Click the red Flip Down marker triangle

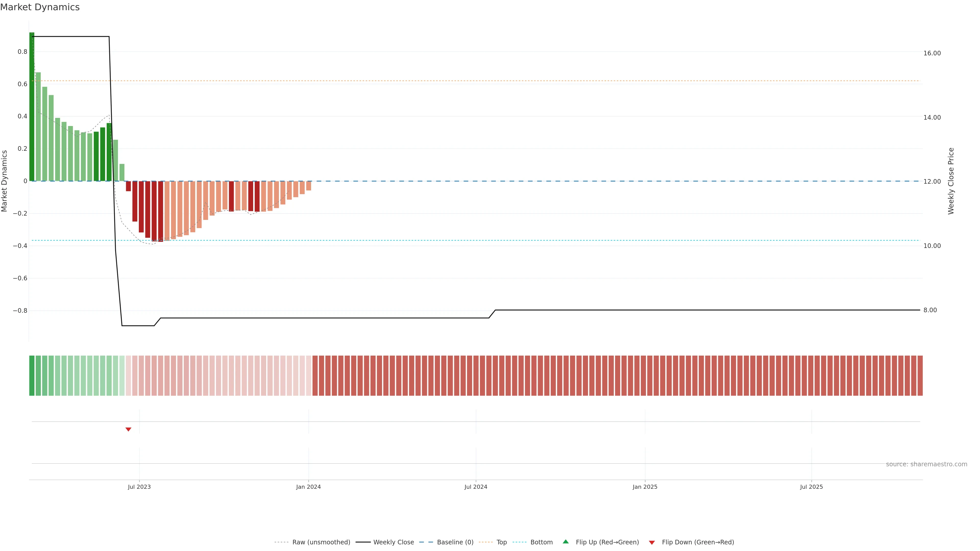[x=128, y=429]
